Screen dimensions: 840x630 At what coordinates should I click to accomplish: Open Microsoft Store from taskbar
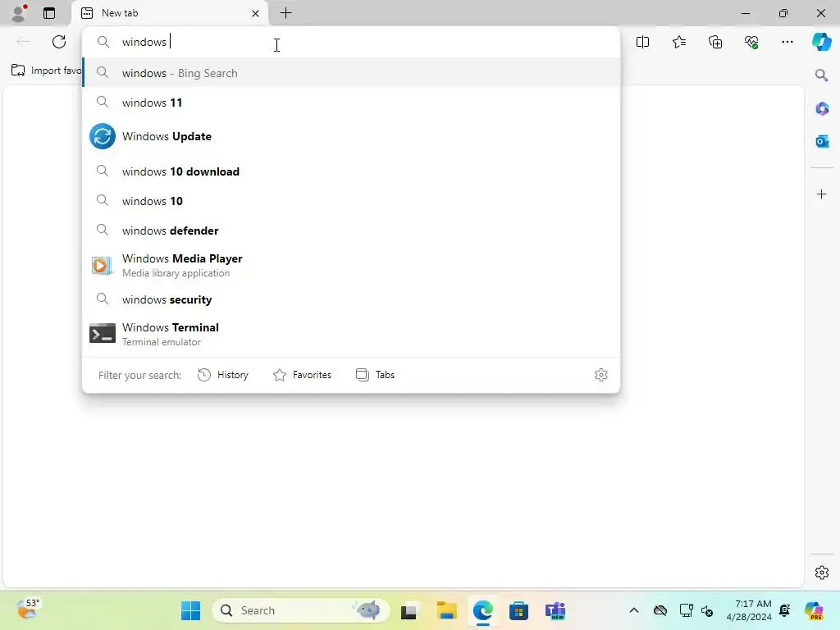pyautogui.click(x=518, y=610)
